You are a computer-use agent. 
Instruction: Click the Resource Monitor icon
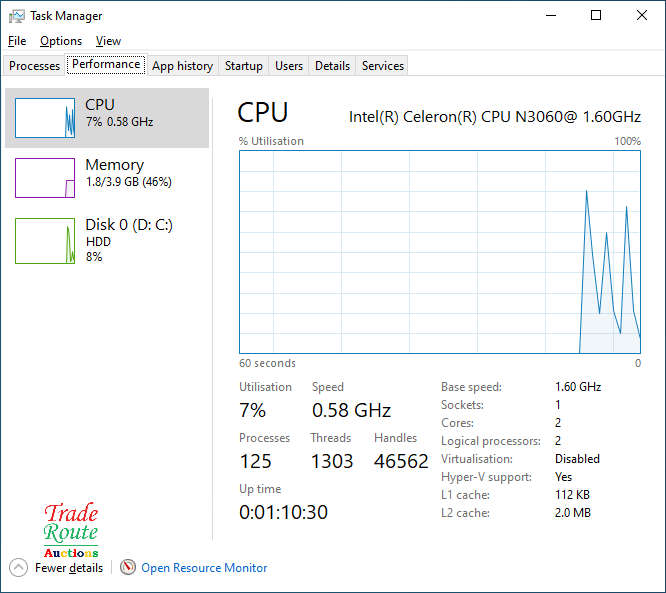click(x=128, y=568)
